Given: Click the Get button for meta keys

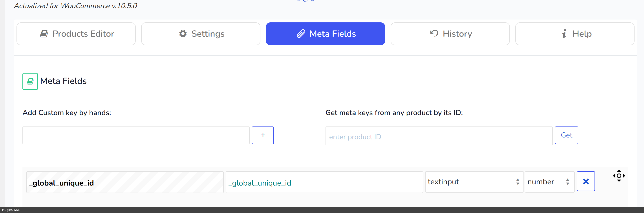Looking at the screenshot, I should pyautogui.click(x=566, y=135).
